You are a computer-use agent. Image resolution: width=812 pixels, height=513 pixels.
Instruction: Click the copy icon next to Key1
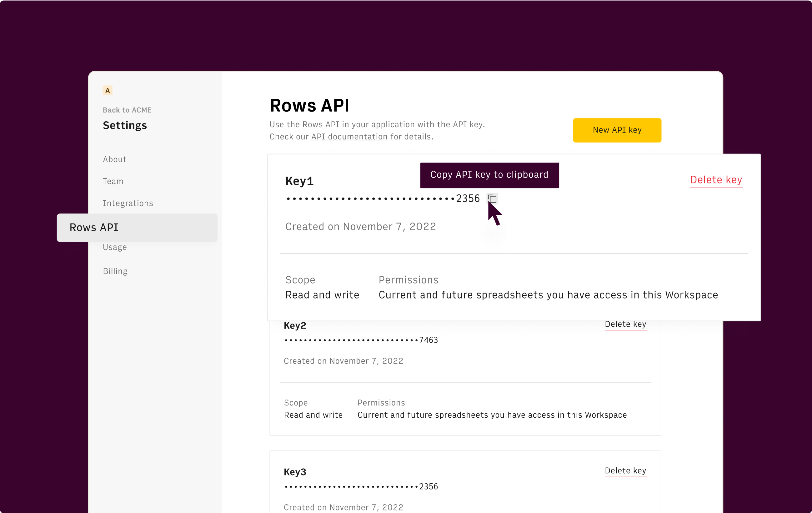492,198
